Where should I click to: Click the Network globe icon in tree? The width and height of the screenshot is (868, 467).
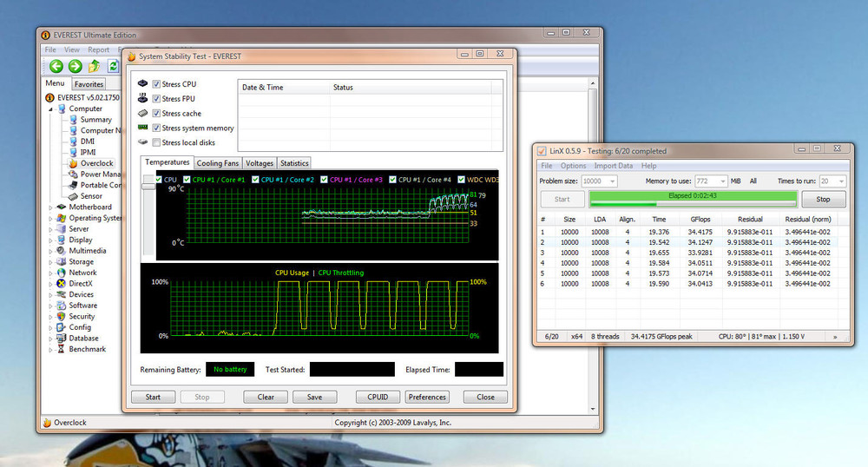62,273
